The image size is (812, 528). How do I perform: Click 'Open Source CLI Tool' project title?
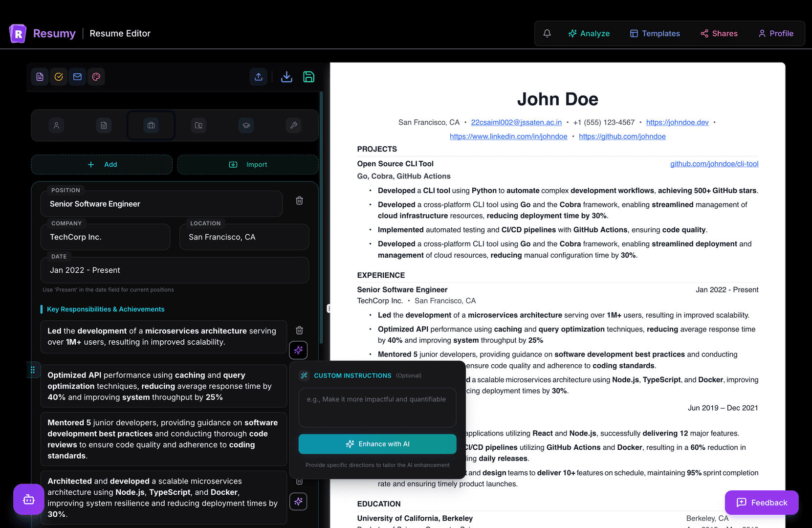(395, 164)
